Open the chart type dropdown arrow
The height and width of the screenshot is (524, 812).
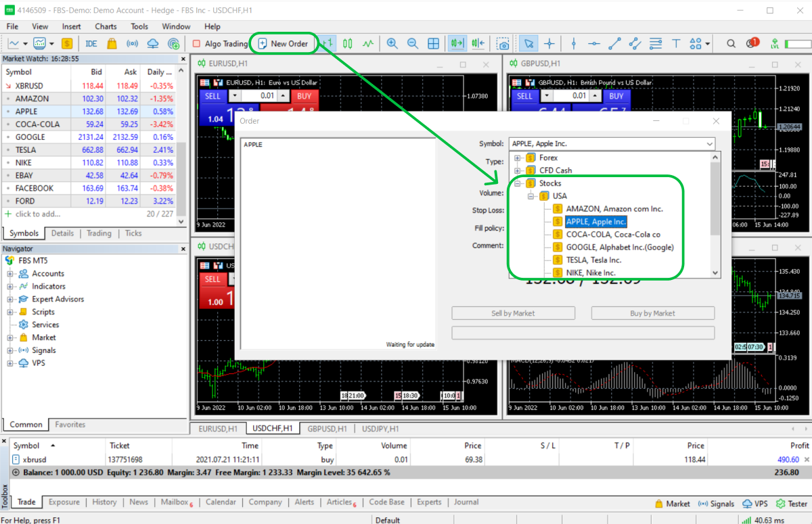coord(26,44)
